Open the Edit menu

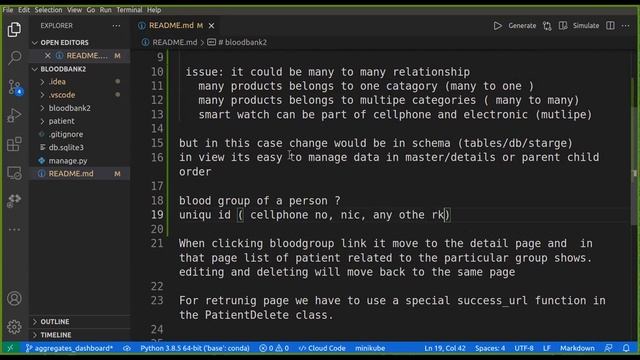point(24,10)
